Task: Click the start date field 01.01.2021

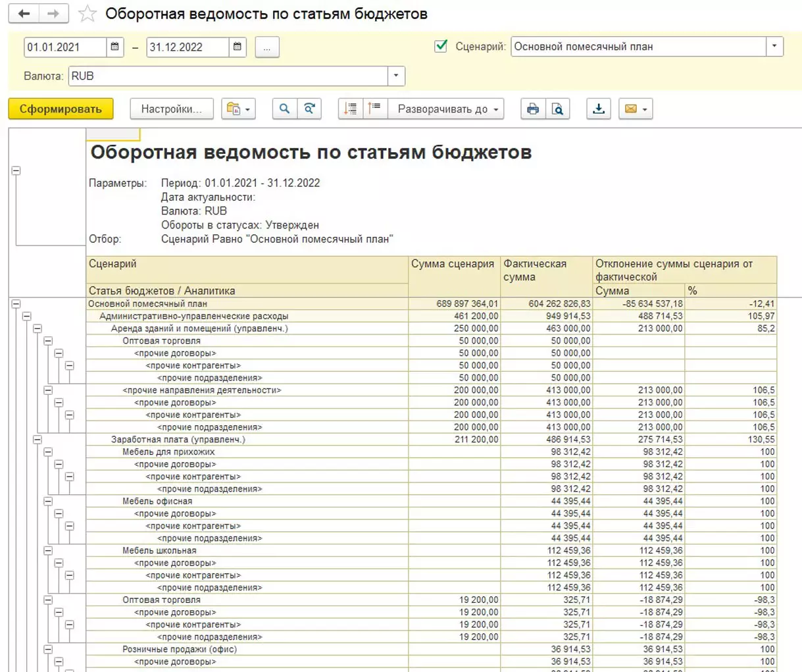Action: click(65, 47)
